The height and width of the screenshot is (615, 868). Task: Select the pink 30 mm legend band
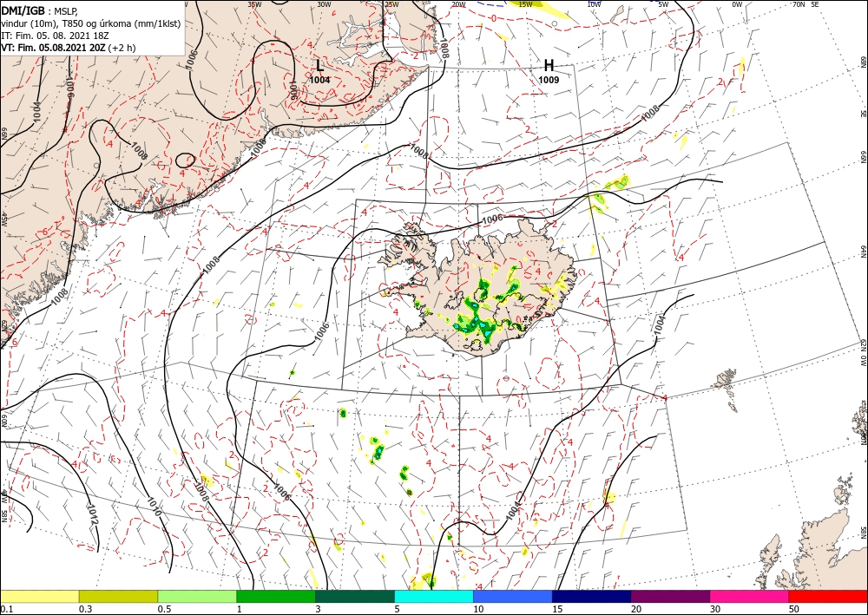[750, 596]
